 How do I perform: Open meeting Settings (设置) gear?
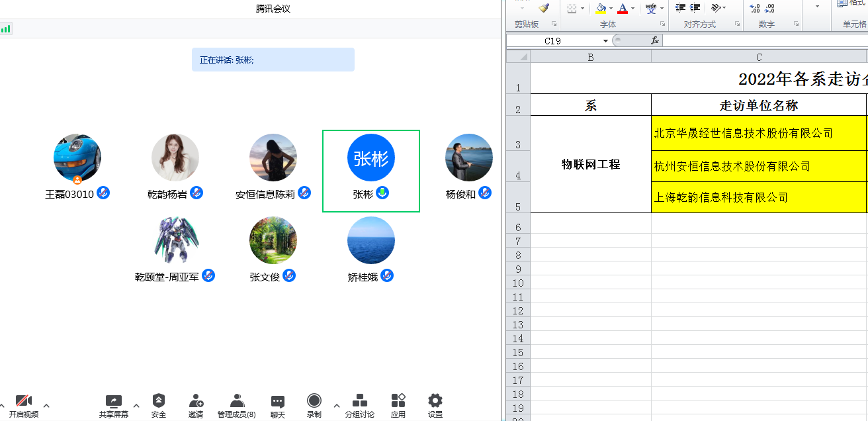click(435, 401)
